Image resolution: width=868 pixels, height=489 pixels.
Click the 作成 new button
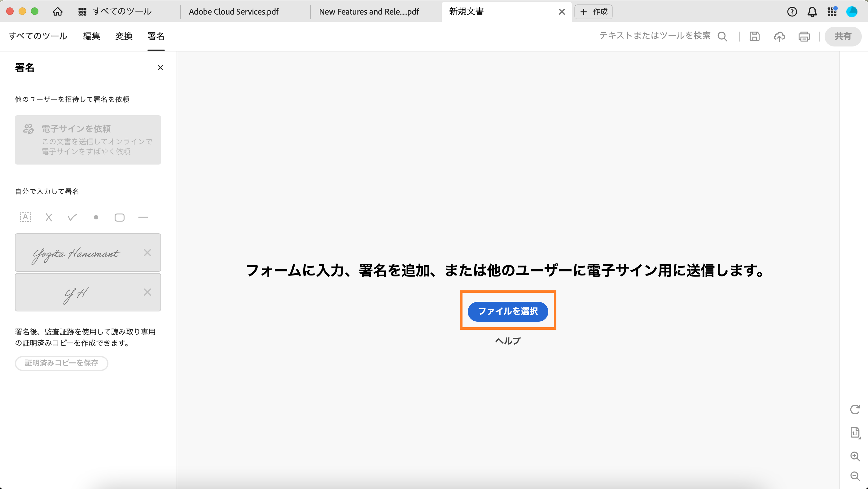click(x=593, y=12)
